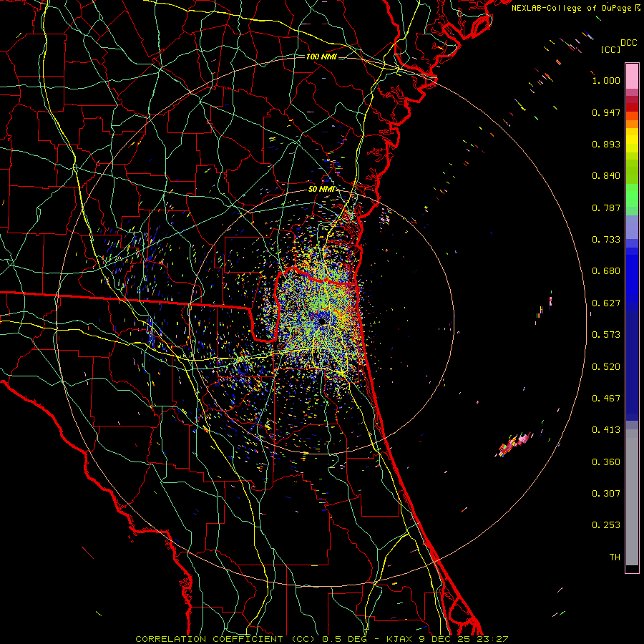Viewport: 644px width, 644px height.
Task: Click the 0.733 scale value
Action: click(606, 240)
